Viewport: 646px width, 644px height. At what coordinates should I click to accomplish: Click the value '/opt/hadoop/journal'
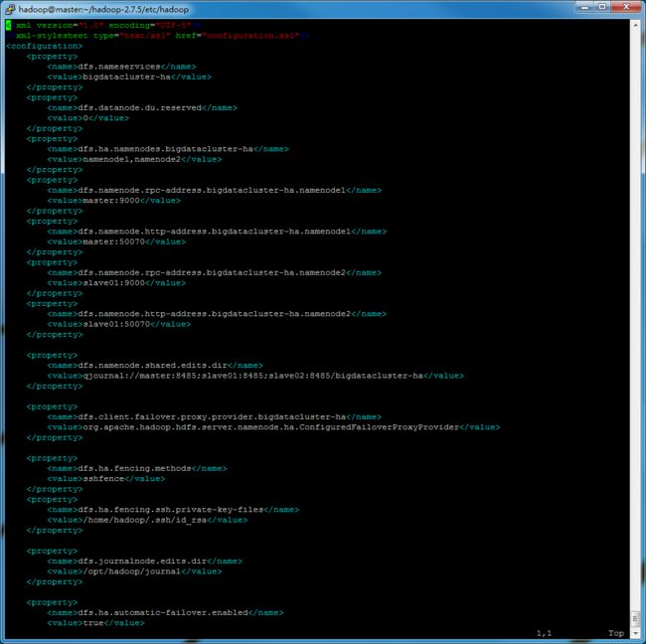[x=132, y=571]
